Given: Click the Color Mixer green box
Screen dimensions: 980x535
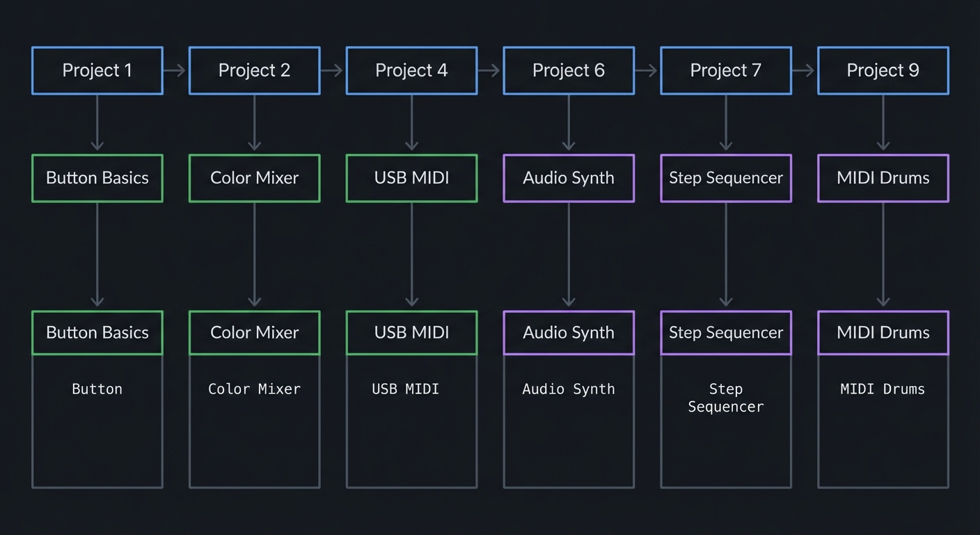Looking at the screenshot, I should coord(254,178).
